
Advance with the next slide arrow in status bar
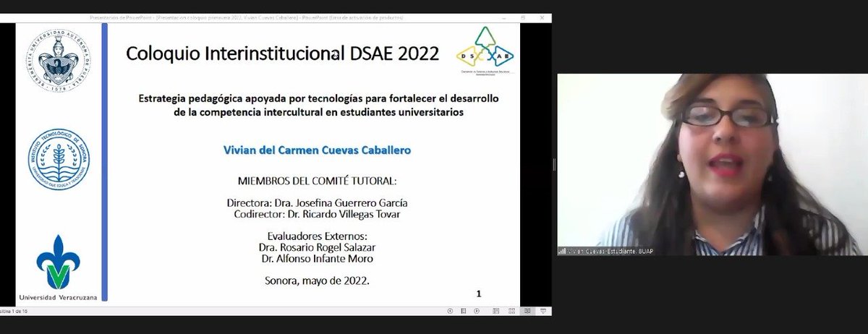click(477, 311)
